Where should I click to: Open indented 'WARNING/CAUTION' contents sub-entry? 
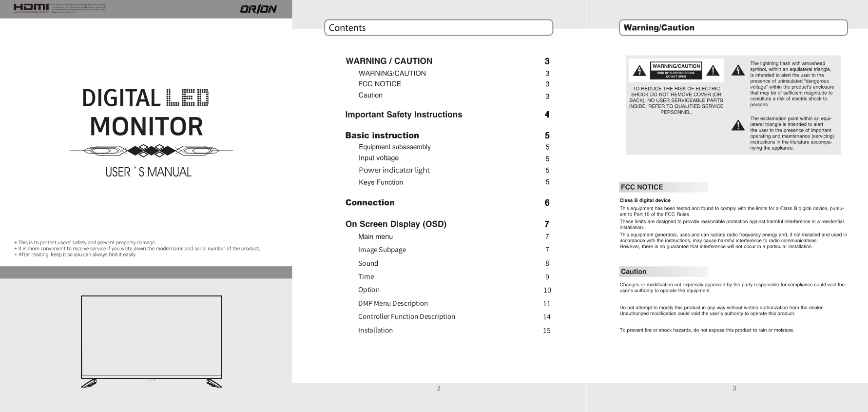coord(392,73)
